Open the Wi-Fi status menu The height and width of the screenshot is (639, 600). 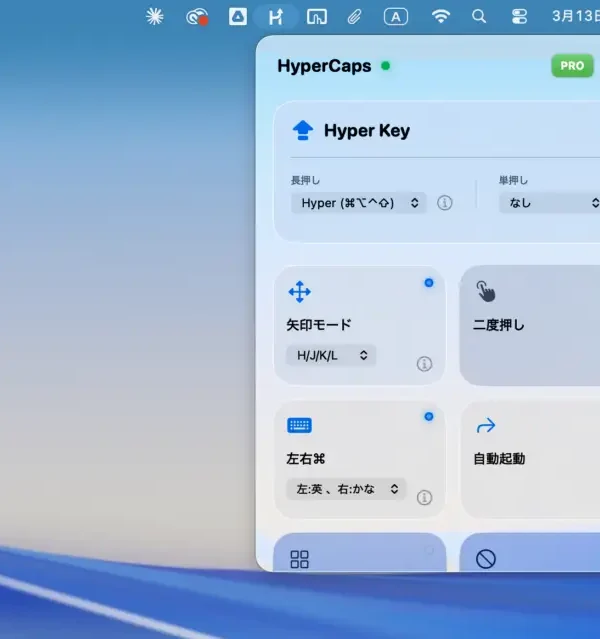[x=441, y=16]
